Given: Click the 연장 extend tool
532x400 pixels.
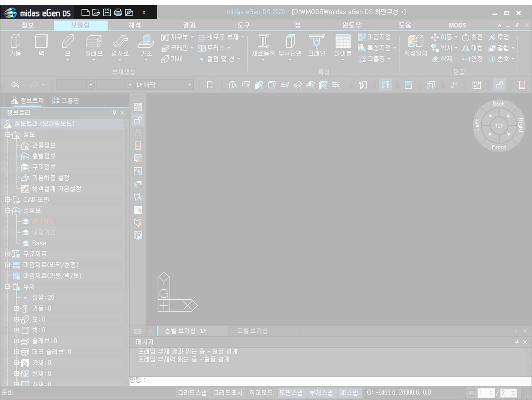Looking at the screenshot, I should coord(472,59).
